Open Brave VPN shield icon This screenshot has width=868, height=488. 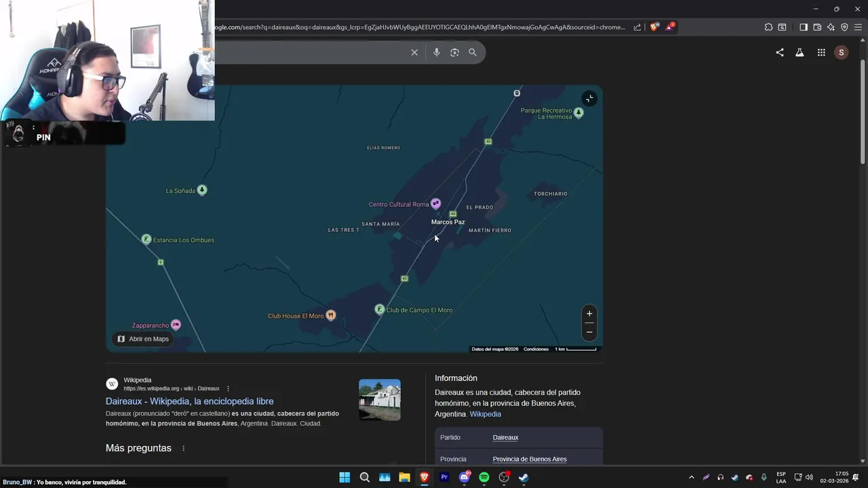point(844,27)
